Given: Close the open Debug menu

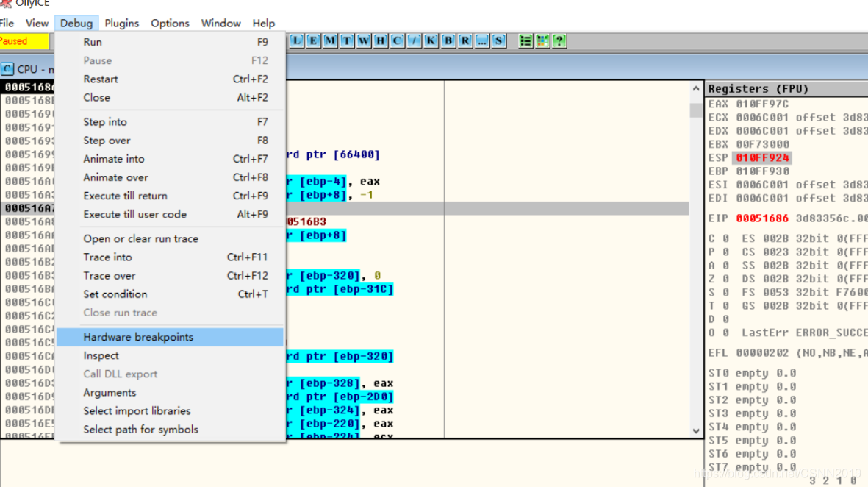Looking at the screenshot, I should (x=76, y=24).
